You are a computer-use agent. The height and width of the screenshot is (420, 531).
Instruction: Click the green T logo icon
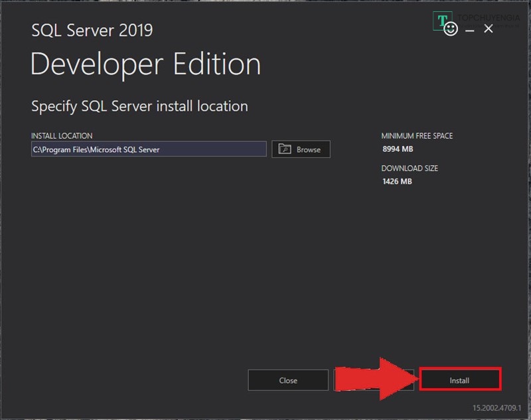click(443, 21)
